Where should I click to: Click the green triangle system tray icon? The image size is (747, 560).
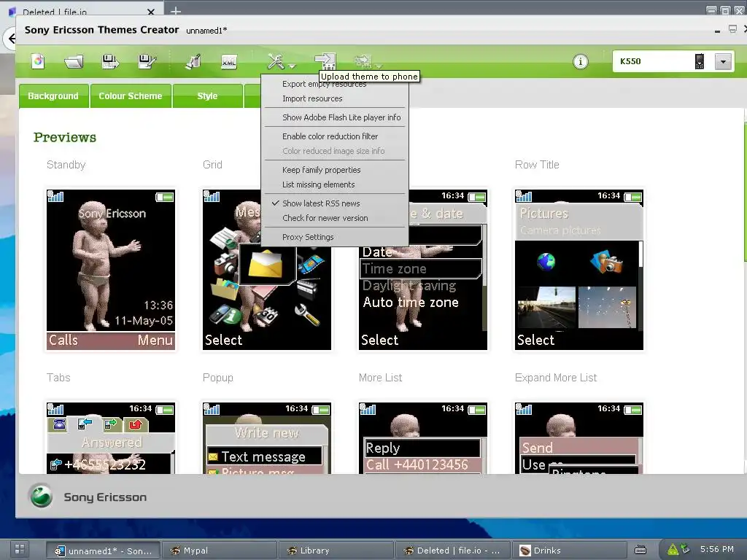tap(673, 550)
